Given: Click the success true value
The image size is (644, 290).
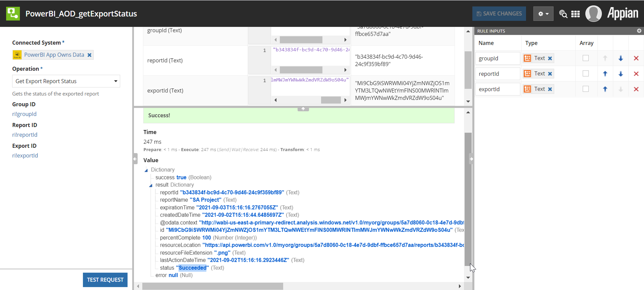Looking at the screenshot, I should 181,177.
